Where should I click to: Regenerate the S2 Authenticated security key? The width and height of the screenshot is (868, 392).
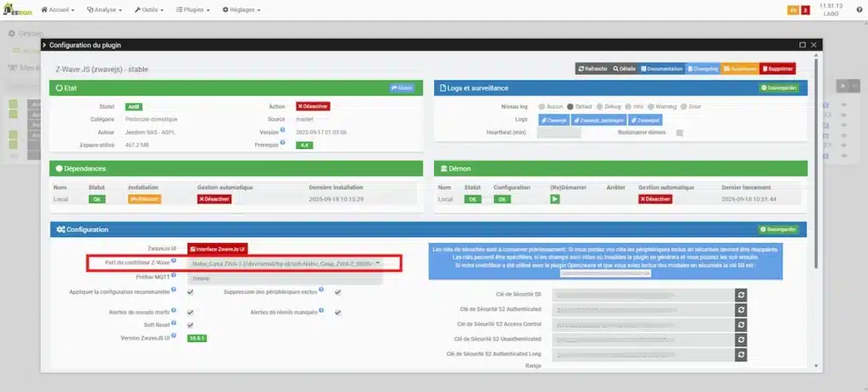click(x=741, y=310)
